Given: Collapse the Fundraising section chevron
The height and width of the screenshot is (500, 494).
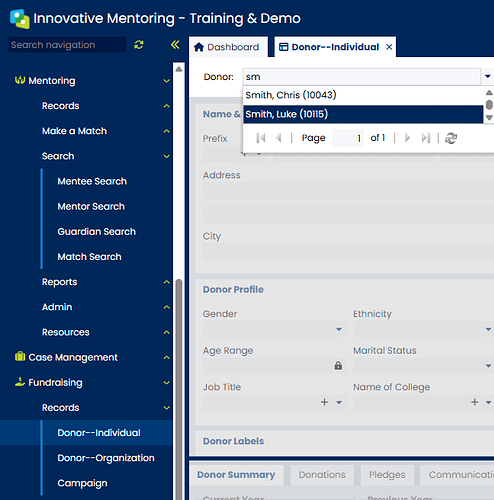Looking at the screenshot, I should (x=167, y=383).
